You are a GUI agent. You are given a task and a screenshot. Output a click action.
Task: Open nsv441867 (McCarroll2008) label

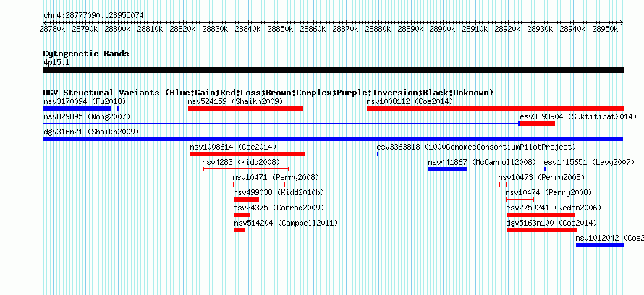(482, 162)
